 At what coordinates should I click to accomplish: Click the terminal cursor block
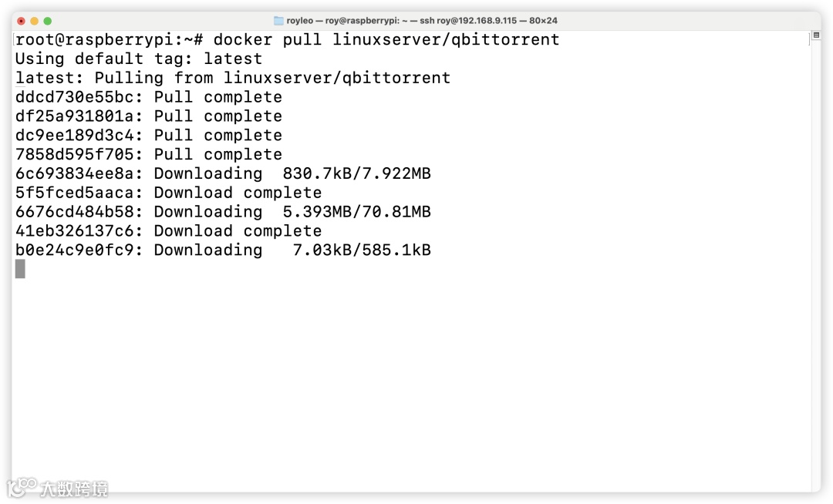click(20, 268)
